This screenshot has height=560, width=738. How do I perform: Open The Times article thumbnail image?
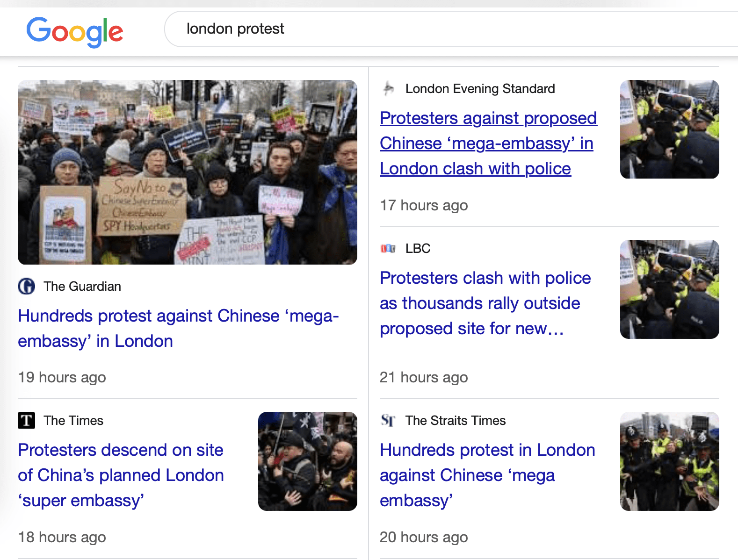tap(307, 461)
